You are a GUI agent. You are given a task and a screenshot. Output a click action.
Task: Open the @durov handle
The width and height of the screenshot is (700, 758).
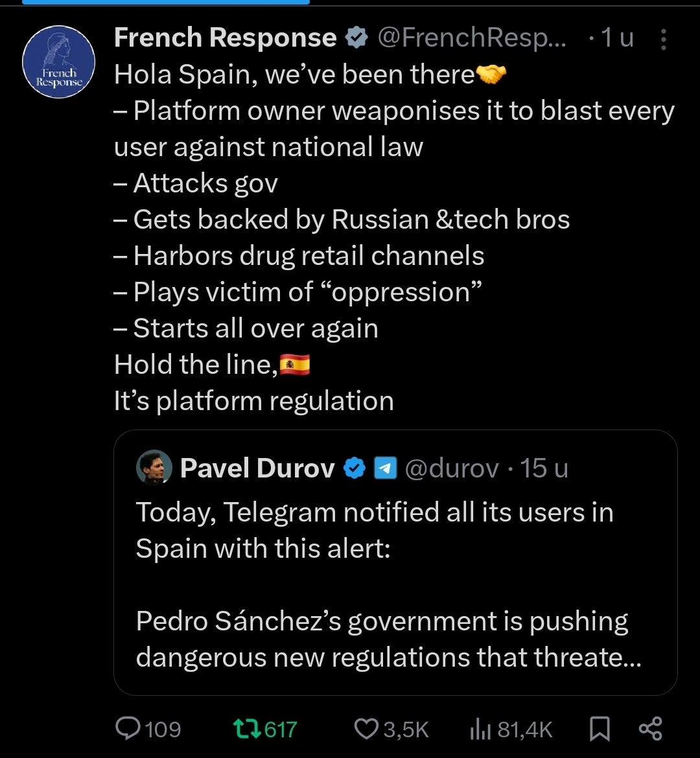coord(452,468)
